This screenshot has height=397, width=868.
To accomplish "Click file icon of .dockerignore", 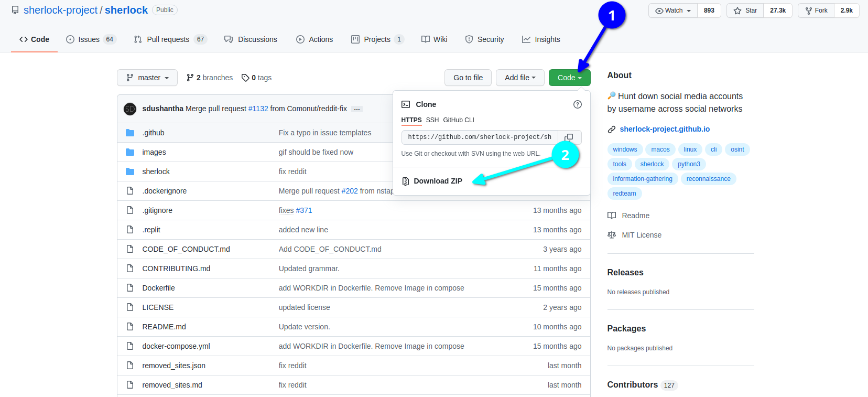I will click(130, 191).
